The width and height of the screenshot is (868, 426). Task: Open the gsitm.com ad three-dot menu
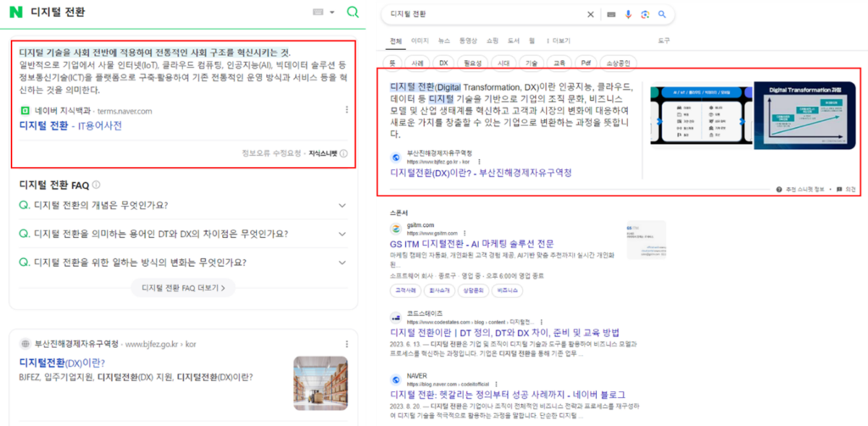coord(464,234)
